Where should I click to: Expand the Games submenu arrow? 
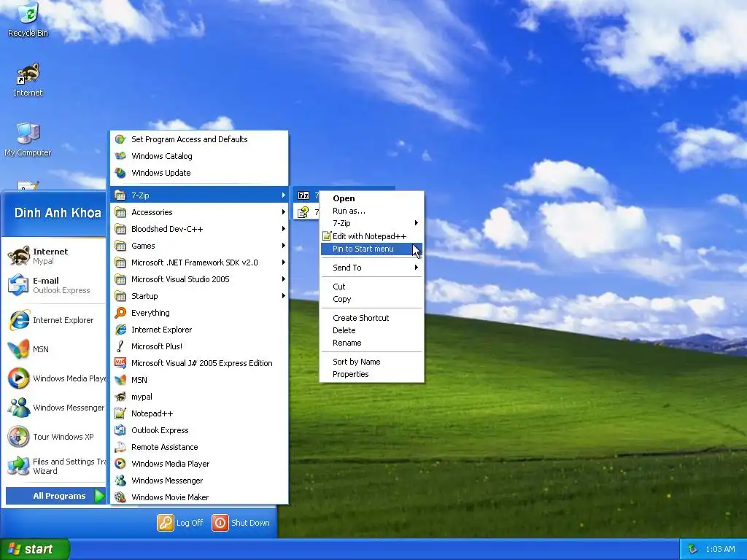284,246
